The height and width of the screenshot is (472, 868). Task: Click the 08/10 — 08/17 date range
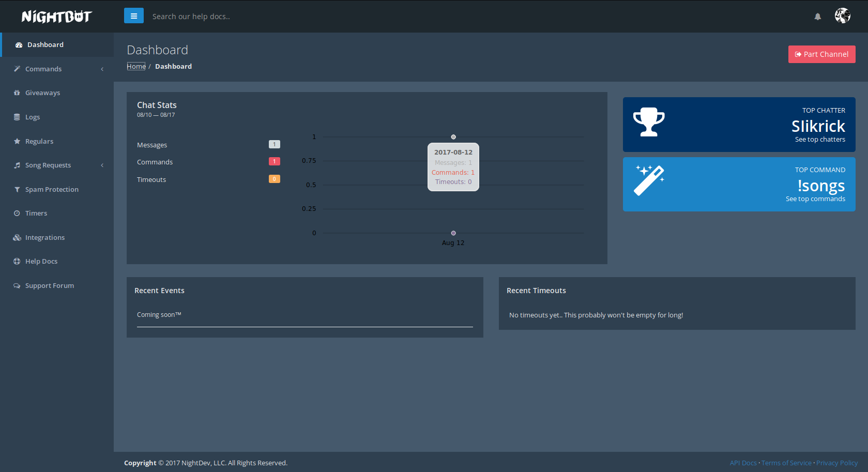tap(156, 115)
